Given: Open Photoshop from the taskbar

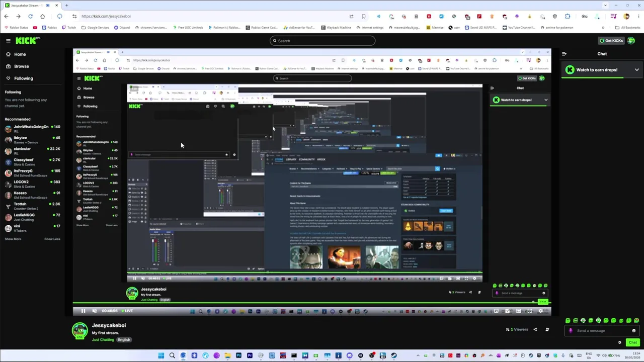Looking at the screenshot, I should click(x=238, y=356).
